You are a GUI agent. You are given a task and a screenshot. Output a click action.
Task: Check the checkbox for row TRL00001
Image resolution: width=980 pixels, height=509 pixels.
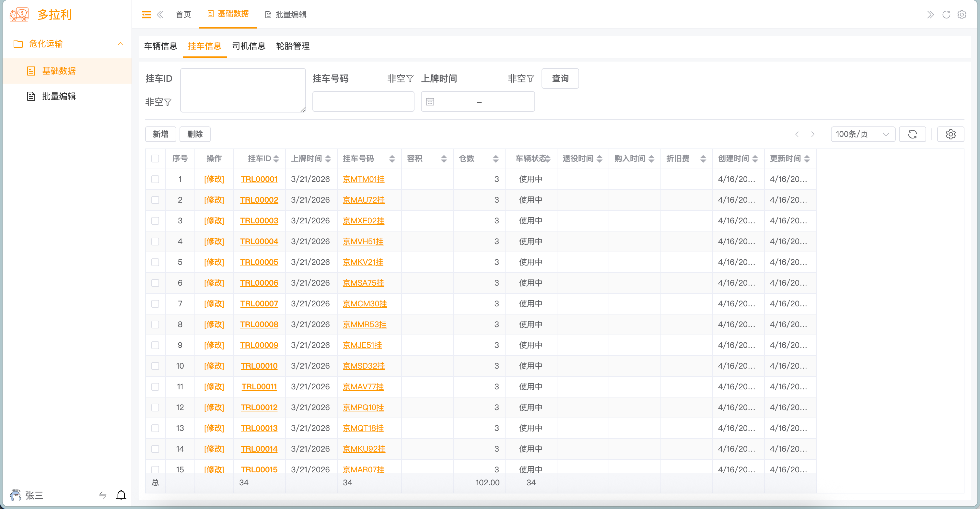pos(155,179)
